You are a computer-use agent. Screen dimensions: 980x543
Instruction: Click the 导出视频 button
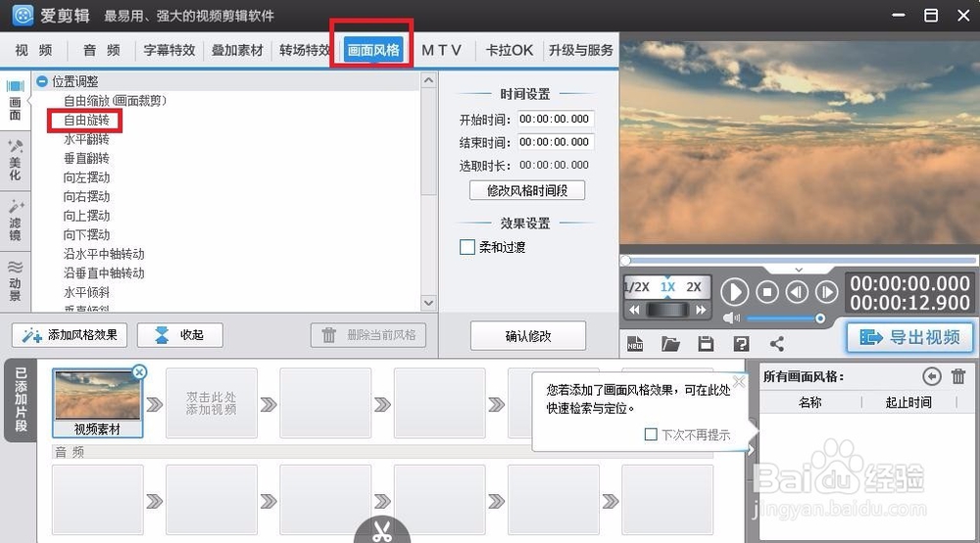click(909, 337)
